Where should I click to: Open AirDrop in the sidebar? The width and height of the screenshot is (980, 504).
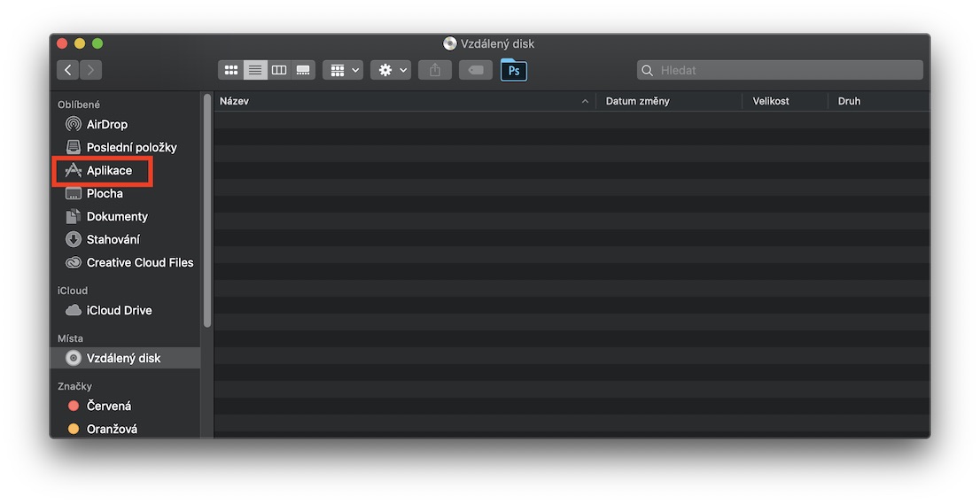(125, 124)
